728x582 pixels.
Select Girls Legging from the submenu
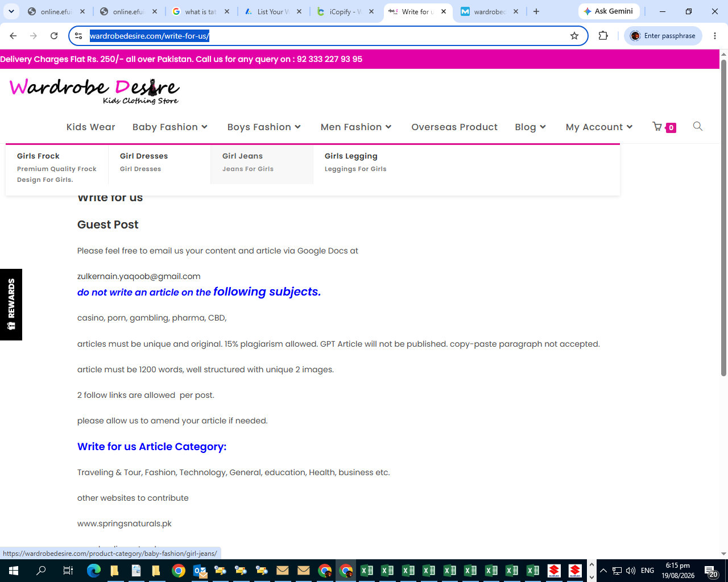point(351,156)
